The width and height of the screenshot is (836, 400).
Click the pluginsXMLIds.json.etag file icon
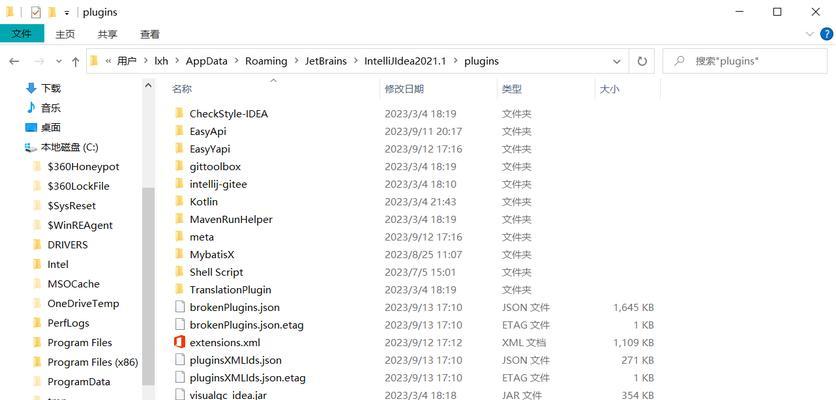(180, 378)
